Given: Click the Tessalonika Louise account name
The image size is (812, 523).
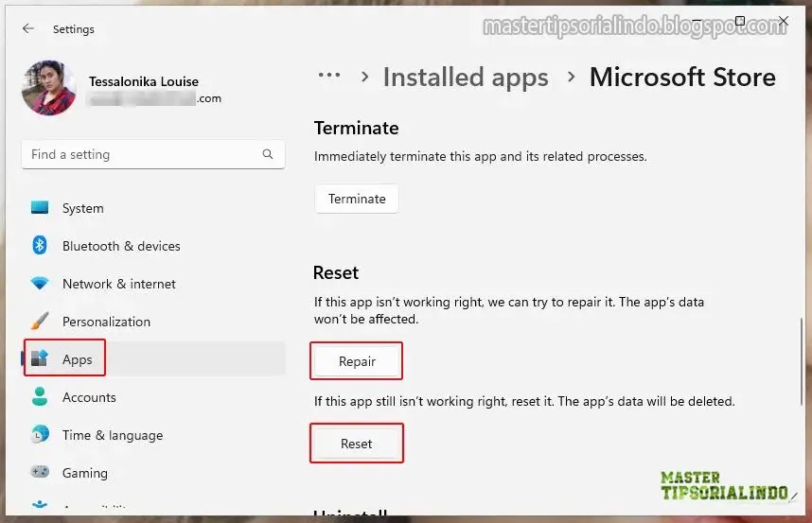Looking at the screenshot, I should tap(144, 81).
